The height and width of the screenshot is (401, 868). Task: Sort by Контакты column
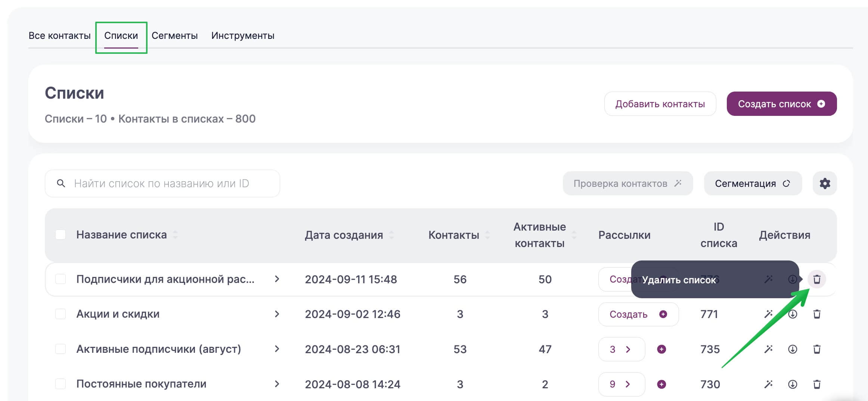tap(487, 235)
